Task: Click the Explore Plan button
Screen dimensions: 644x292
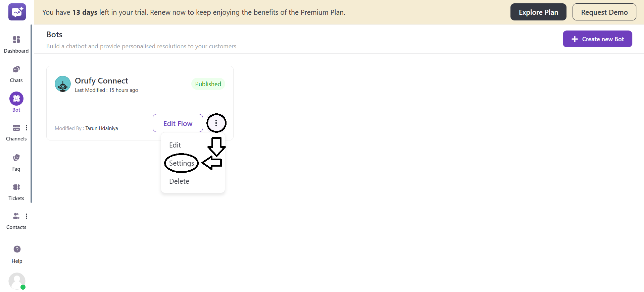Action: (x=538, y=12)
